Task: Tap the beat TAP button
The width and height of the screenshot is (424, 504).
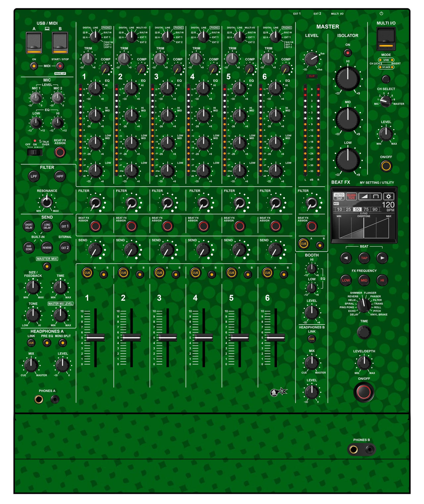Action: click(x=364, y=258)
